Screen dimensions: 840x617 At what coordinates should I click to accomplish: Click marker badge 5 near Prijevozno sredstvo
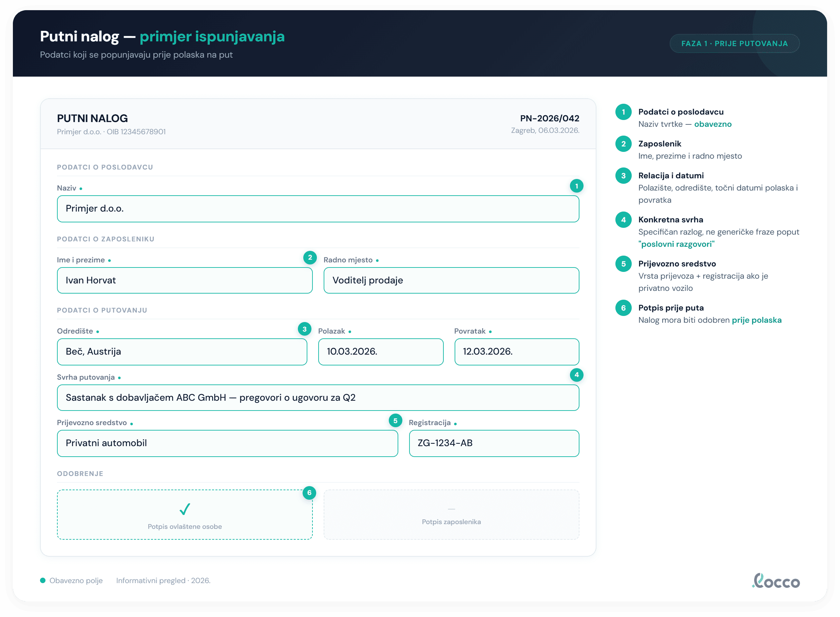(x=395, y=421)
